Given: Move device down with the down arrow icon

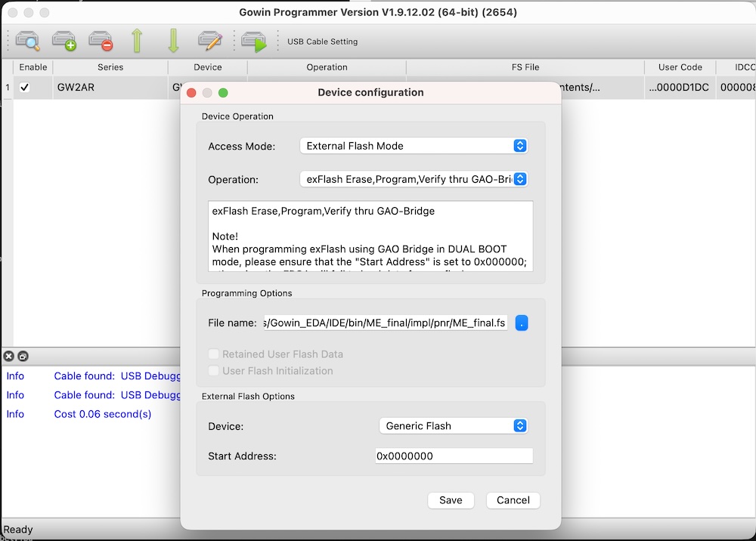Looking at the screenshot, I should 173,41.
